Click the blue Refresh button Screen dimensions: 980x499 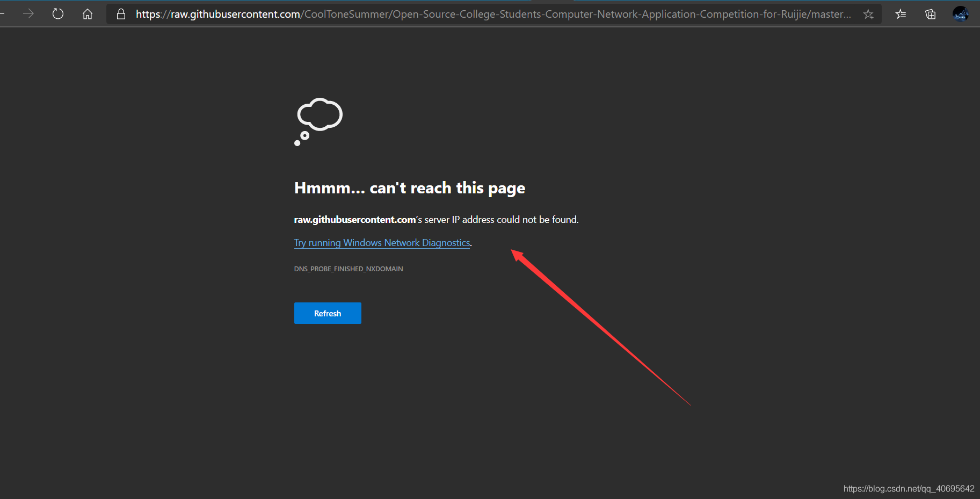point(328,313)
